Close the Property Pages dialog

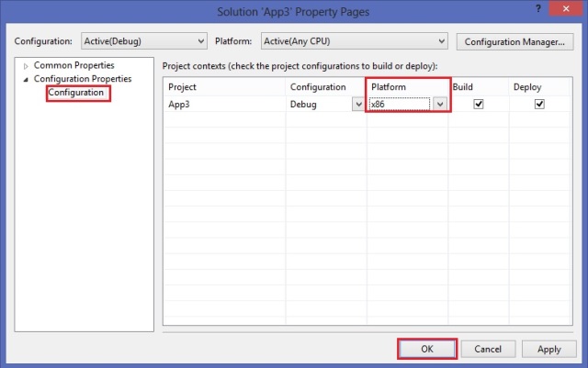tap(566, 8)
